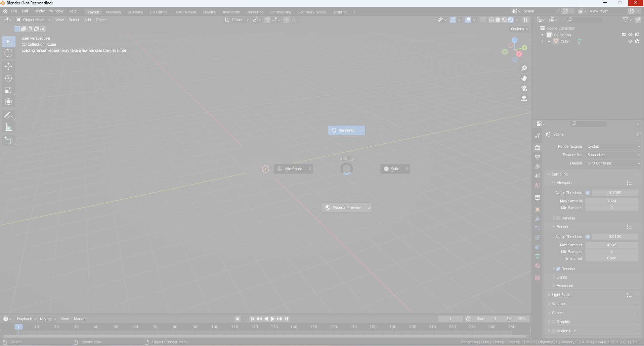Expand Cube tree item in outliner
The width and height of the screenshot is (644, 346).
coord(549,42)
